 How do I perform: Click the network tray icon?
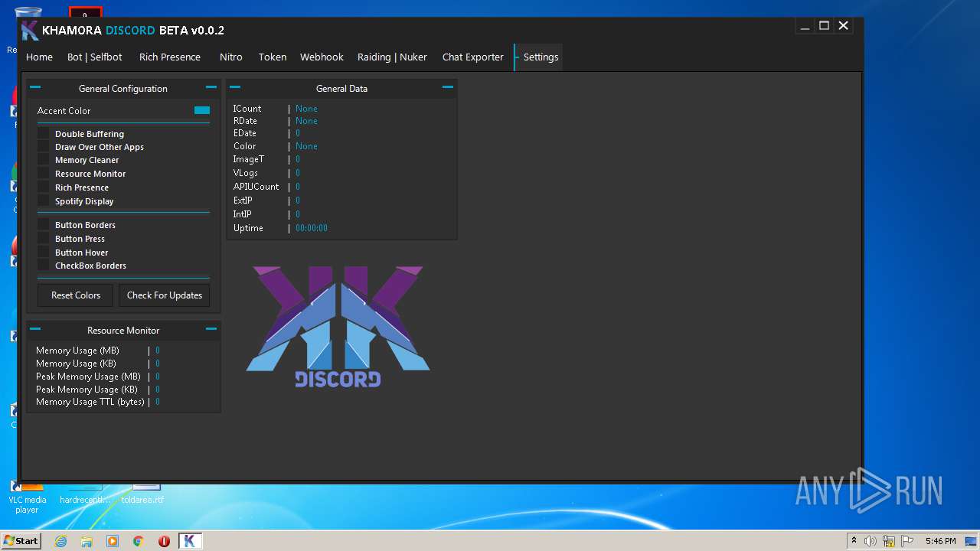pyautogui.click(x=889, y=541)
